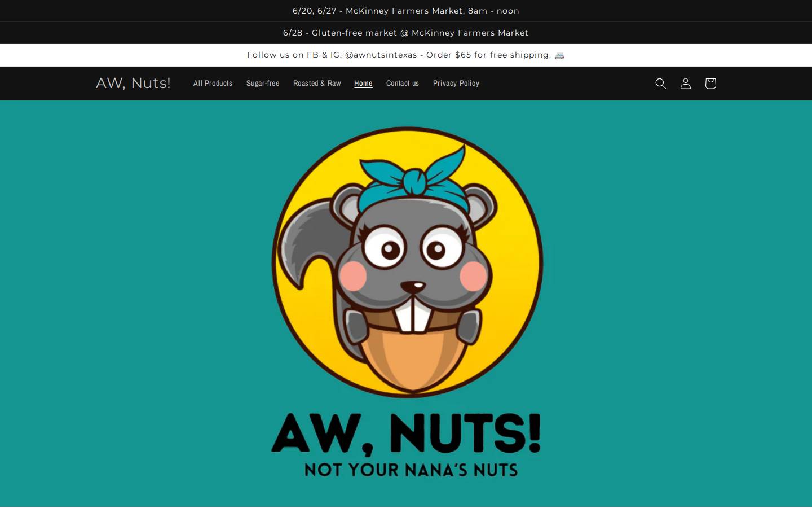Click the Follow us on FB & IG announcement
The width and height of the screenshot is (812, 508).
(406, 55)
